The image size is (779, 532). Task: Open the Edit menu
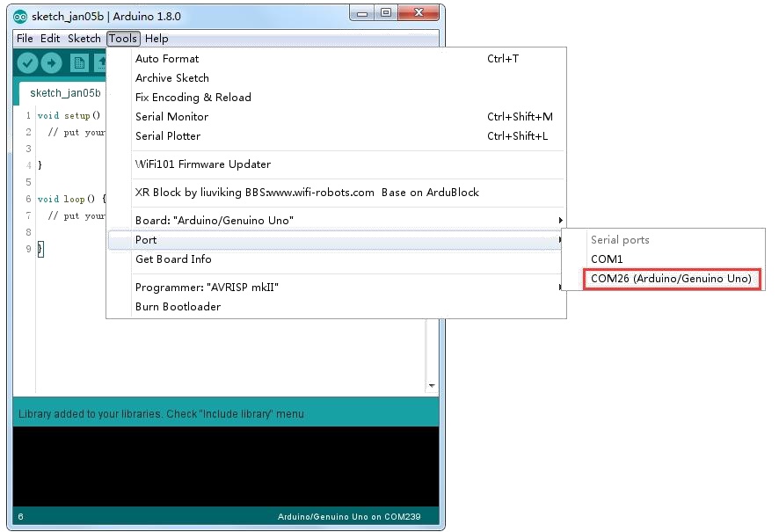pos(50,38)
